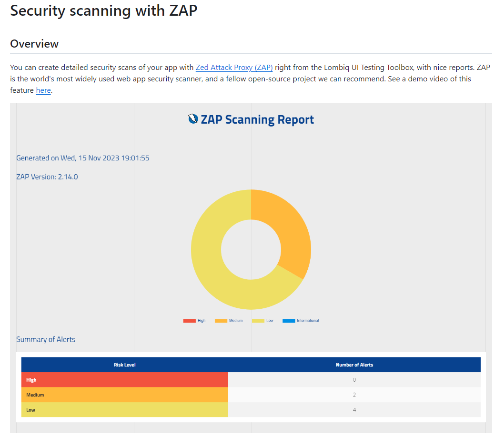This screenshot has width=504, height=433.
Task: Toggle the Low legend swatch
Action: coord(258,321)
